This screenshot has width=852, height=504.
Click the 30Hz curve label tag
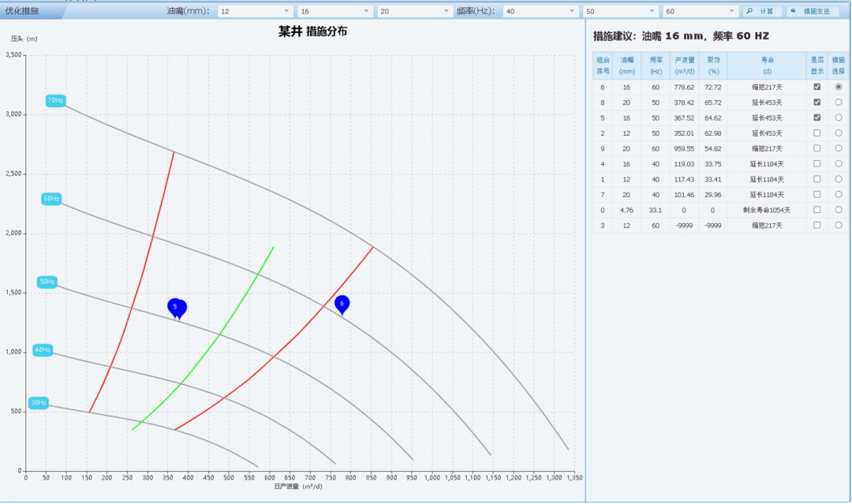tap(39, 403)
